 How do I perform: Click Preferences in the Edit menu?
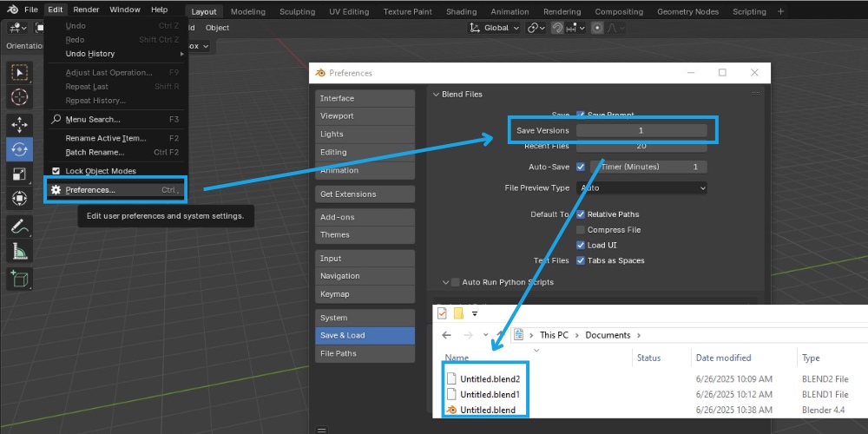tap(90, 190)
